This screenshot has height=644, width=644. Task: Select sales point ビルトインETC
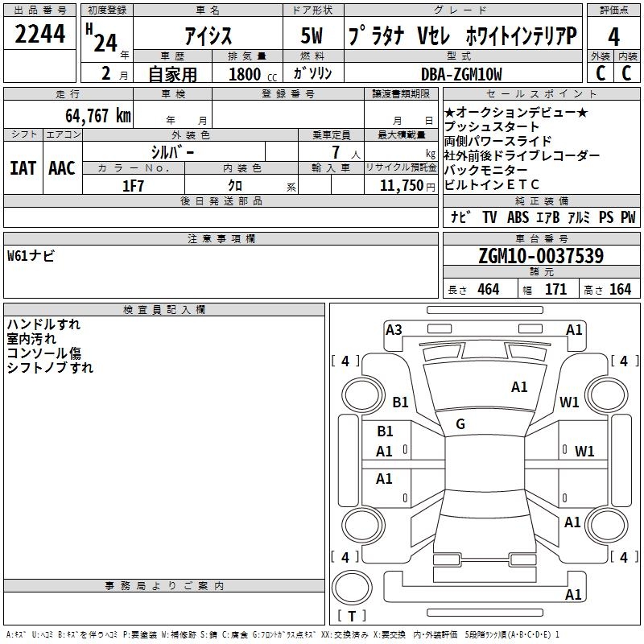(491, 184)
